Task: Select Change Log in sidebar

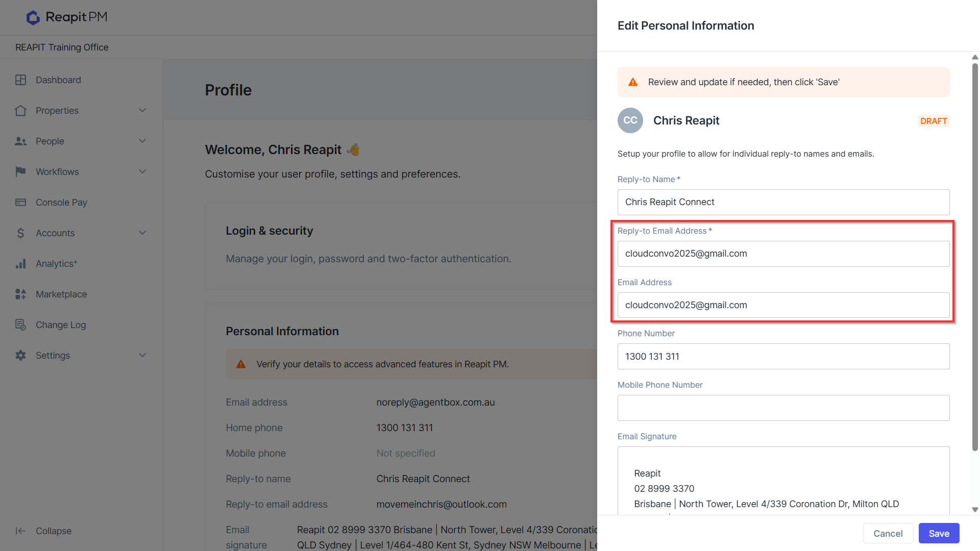Action: click(61, 325)
